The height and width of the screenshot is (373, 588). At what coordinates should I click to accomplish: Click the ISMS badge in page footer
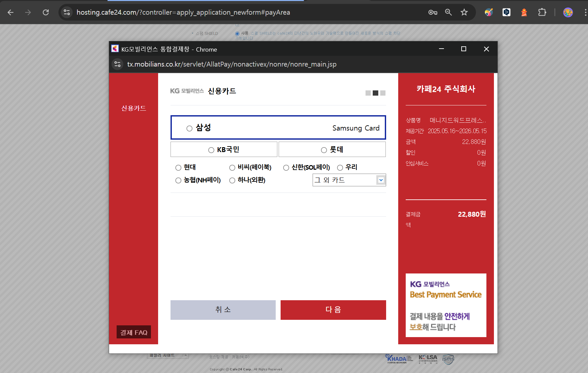click(448, 359)
